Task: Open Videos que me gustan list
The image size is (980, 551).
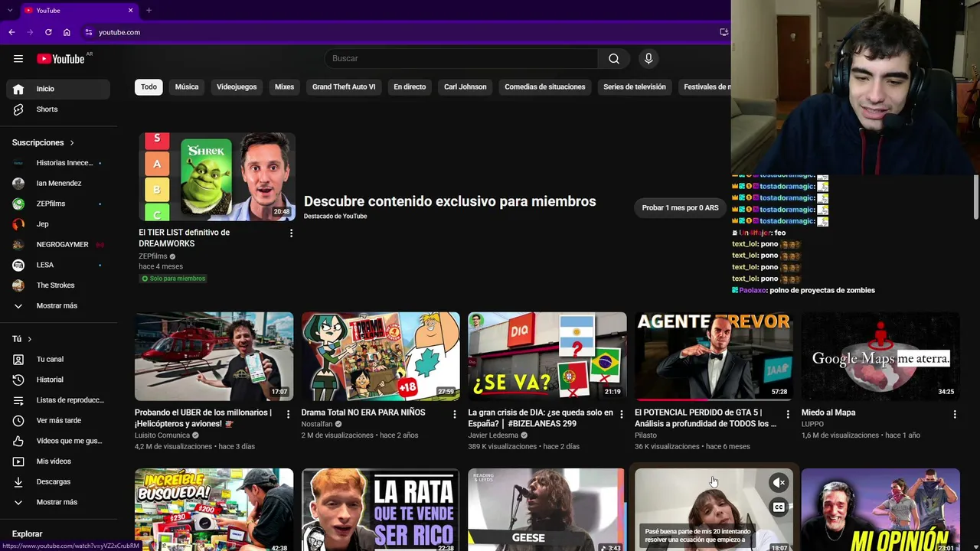Action: (58, 441)
